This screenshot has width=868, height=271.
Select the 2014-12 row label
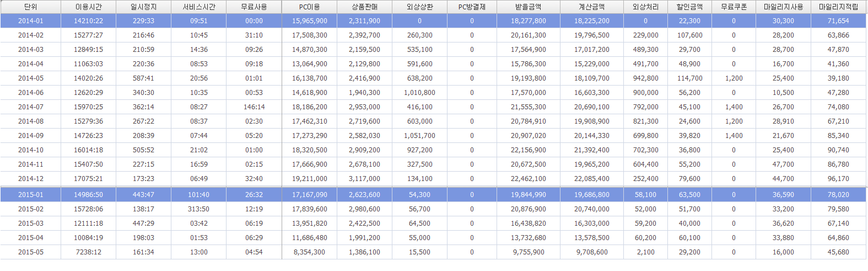[31, 179]
